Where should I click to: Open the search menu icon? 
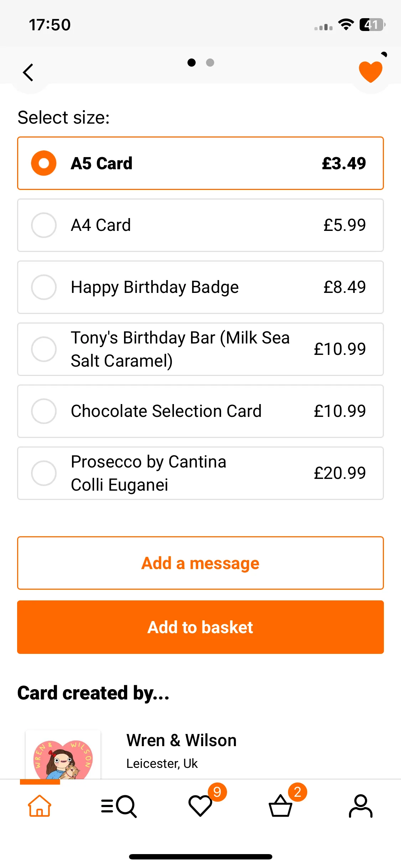119,806
